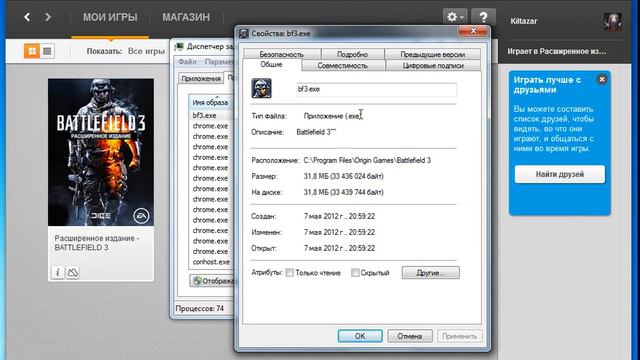This screenshot has height=360, width=640.
Task: Enable the Скрытый checkbox
Action: pyautogui.click(x=355, y=273)
